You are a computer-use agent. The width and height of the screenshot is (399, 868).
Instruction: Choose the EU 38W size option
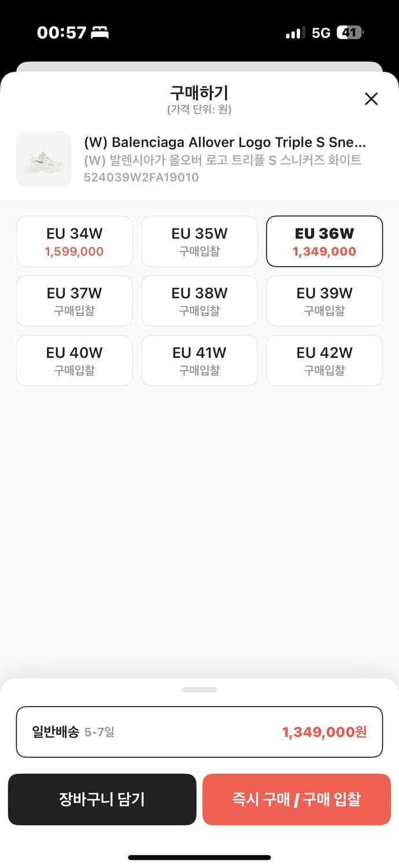tap(199, 301)
